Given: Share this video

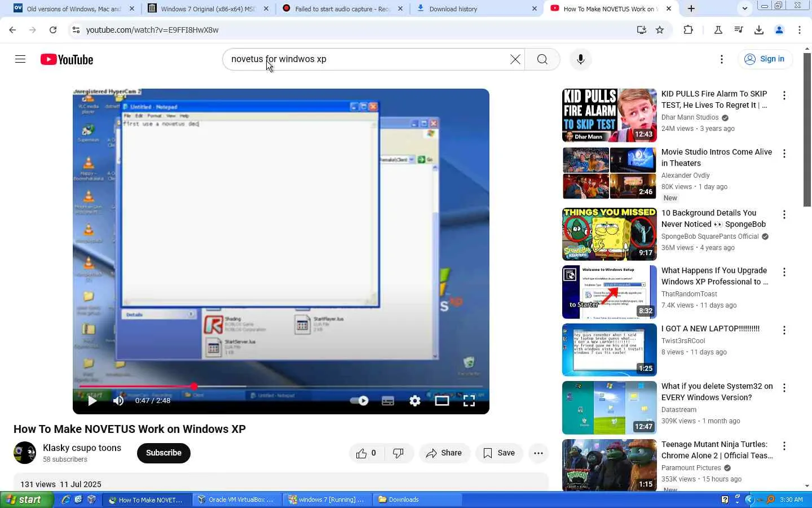Looking at the screenshot, I should 444,453.
